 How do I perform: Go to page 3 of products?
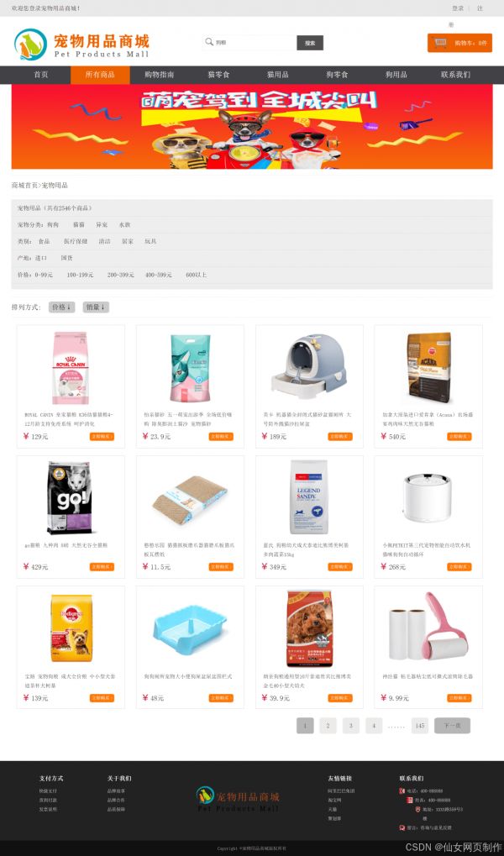click(x=351, y=726)
